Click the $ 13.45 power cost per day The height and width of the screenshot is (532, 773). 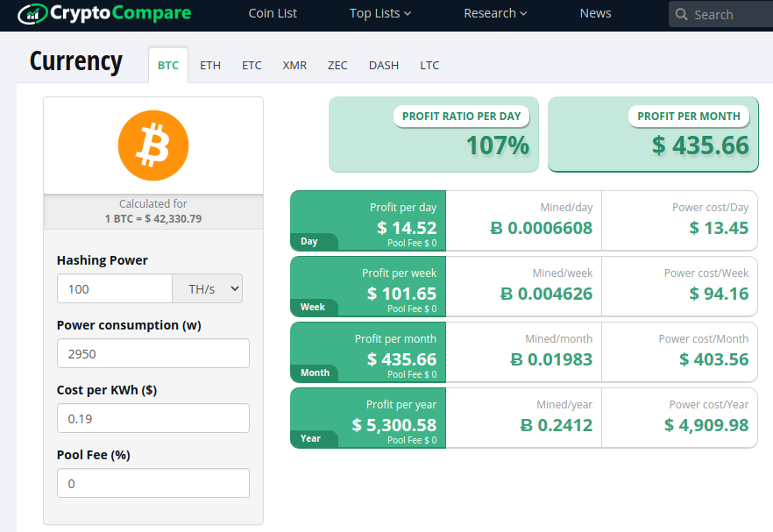(719, 228)
